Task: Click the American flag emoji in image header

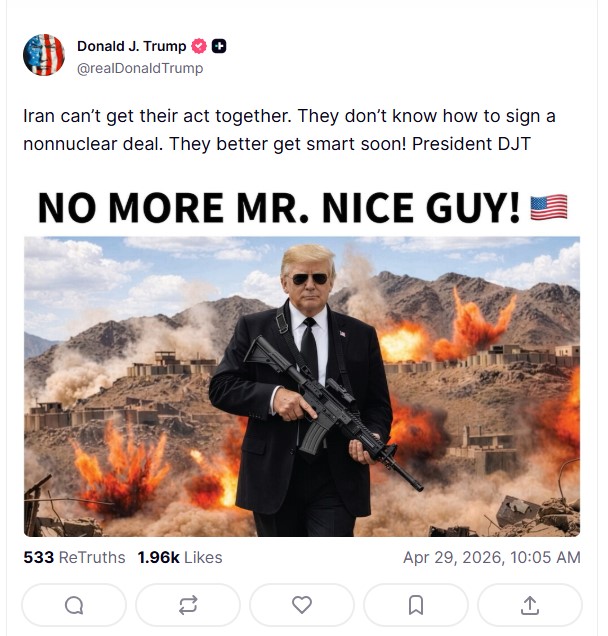Action: pos(548,207)
